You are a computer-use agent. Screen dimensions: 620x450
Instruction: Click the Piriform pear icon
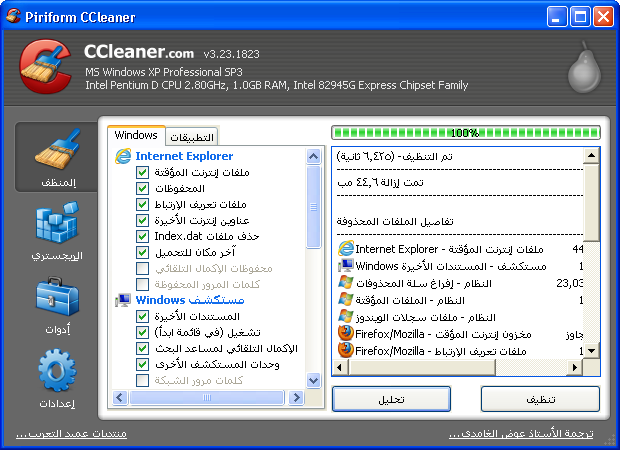click(586, 70)
